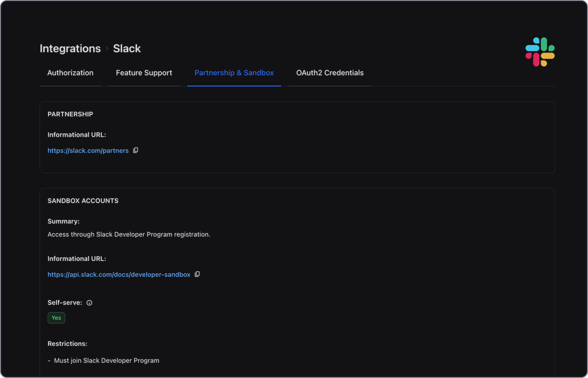The height and width of the screenshot is (378, 588).
Task: Copy the developer-sandbox URL
Action: point(197,274)
